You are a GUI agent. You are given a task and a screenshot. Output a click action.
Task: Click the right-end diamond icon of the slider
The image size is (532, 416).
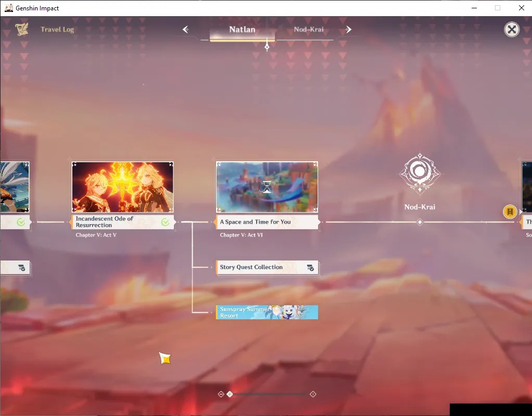313,394
